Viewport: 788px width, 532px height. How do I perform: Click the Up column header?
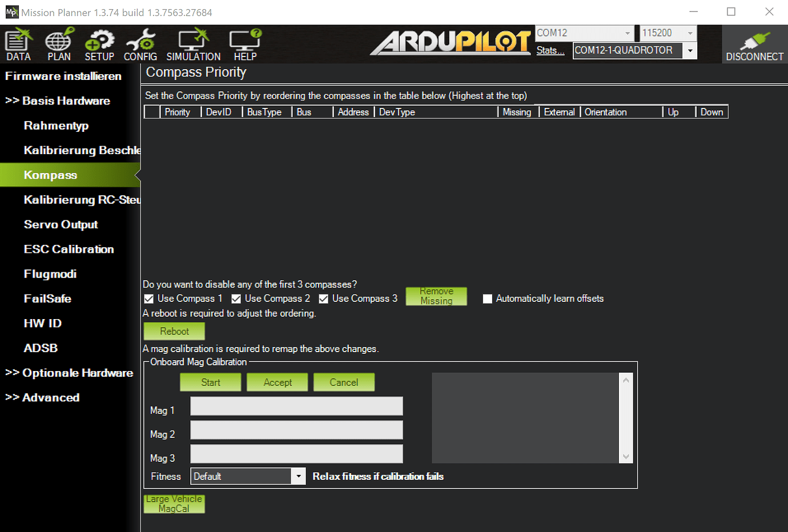click(679, 112)
